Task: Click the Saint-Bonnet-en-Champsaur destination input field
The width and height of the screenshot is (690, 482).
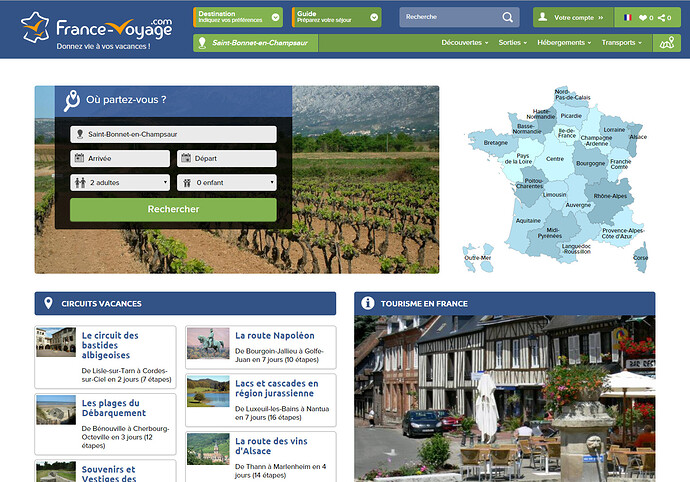Action: pos(173,134)
